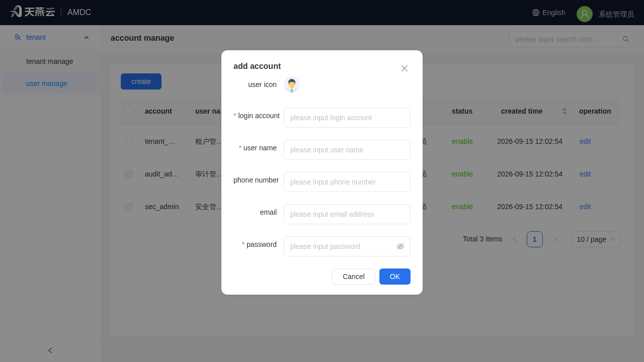Focus the user name input field

(347, 150)
